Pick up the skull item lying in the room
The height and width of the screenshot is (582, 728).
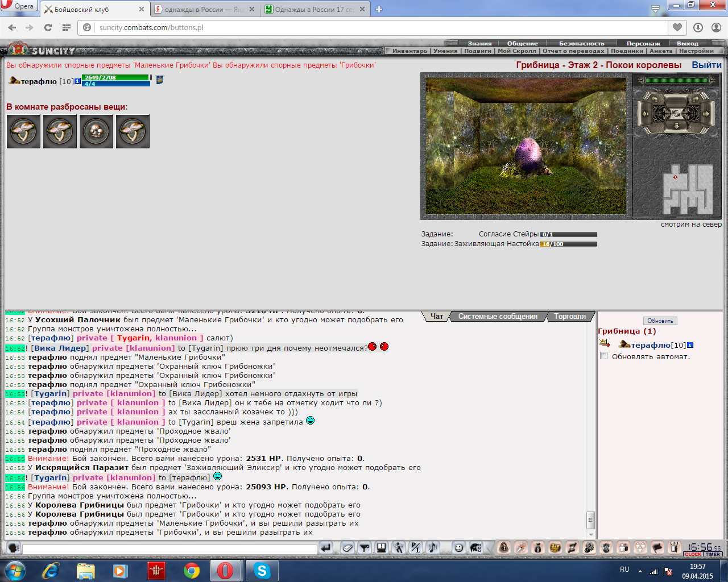(x=96, y=131)
